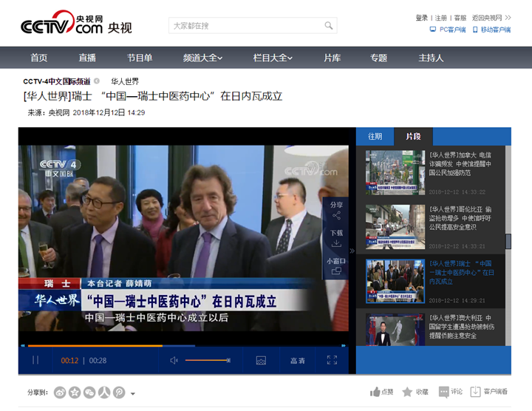Share via the fifth round share icon
Viewport: 532px width, 411px height.
tap(119, 393)
